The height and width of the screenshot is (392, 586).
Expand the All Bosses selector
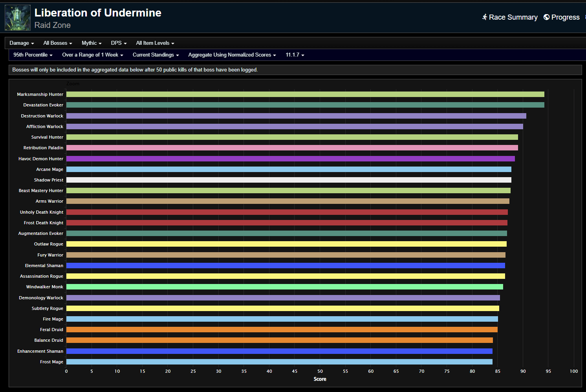(57, 43)
